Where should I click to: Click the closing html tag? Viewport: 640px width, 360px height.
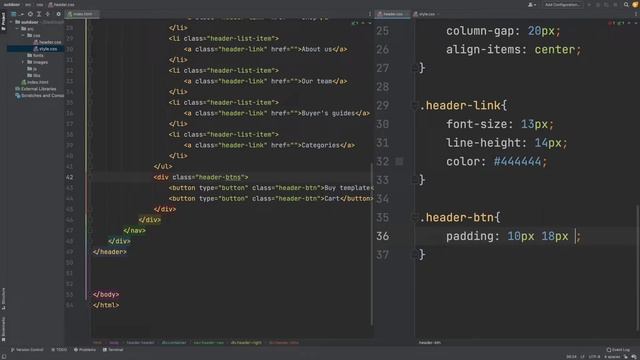tap(106, 305)
